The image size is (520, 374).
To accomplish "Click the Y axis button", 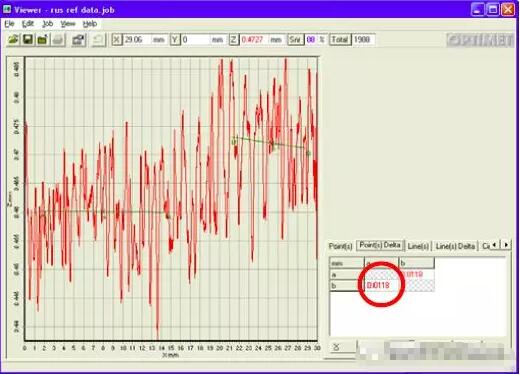I will click(175, 40).
